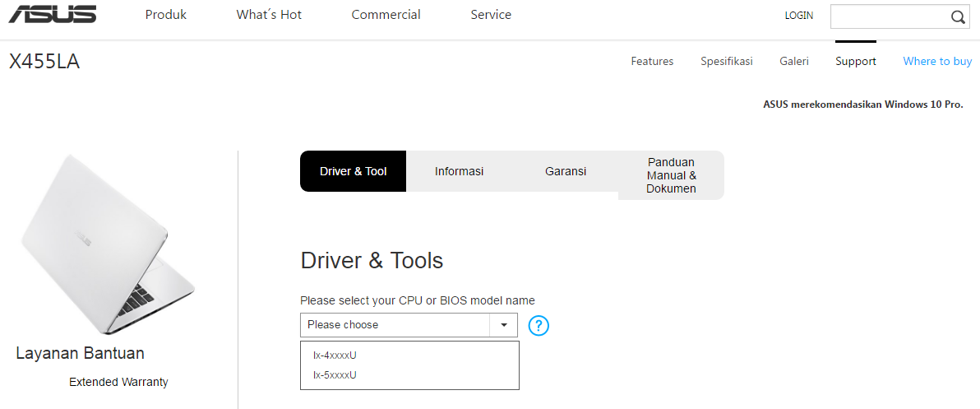Click the Where to buy link
The image size is (980, 409).
click(937, 62)
